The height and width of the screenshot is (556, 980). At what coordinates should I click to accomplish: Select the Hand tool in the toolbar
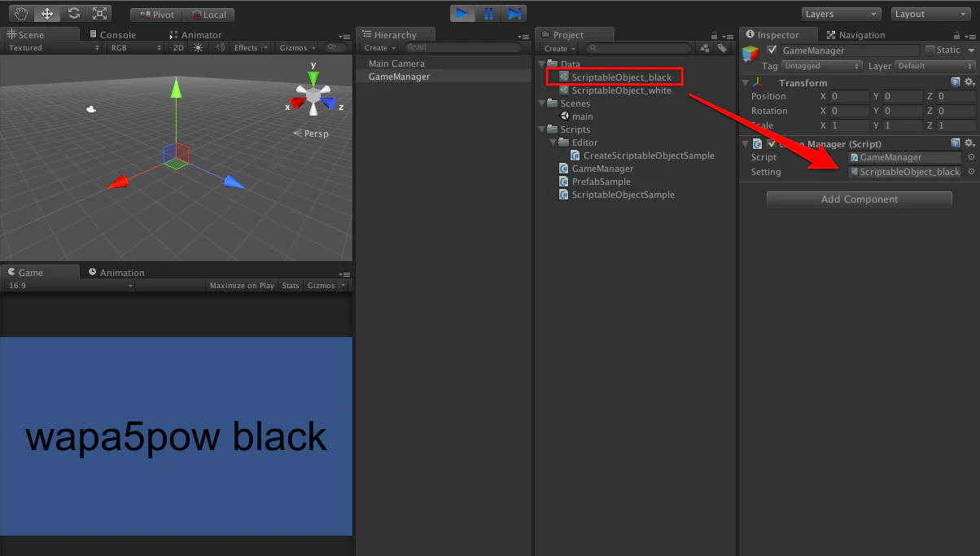click(21, 14)
